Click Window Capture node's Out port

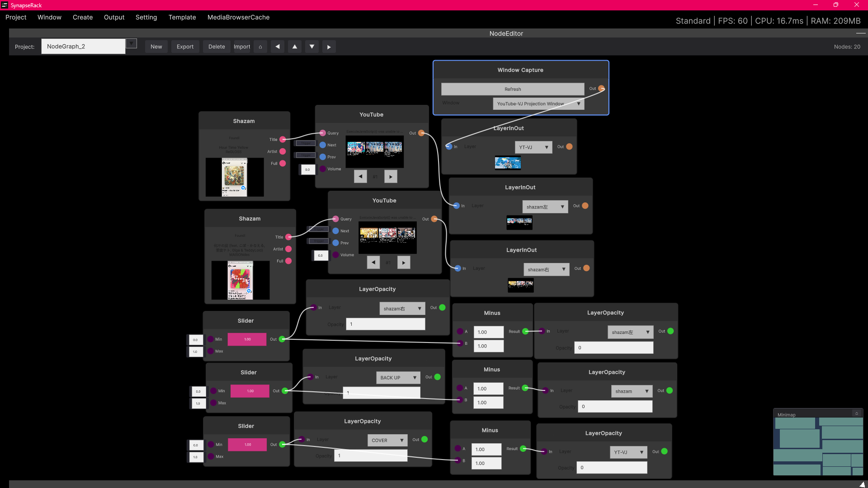(x=601, y=89)
